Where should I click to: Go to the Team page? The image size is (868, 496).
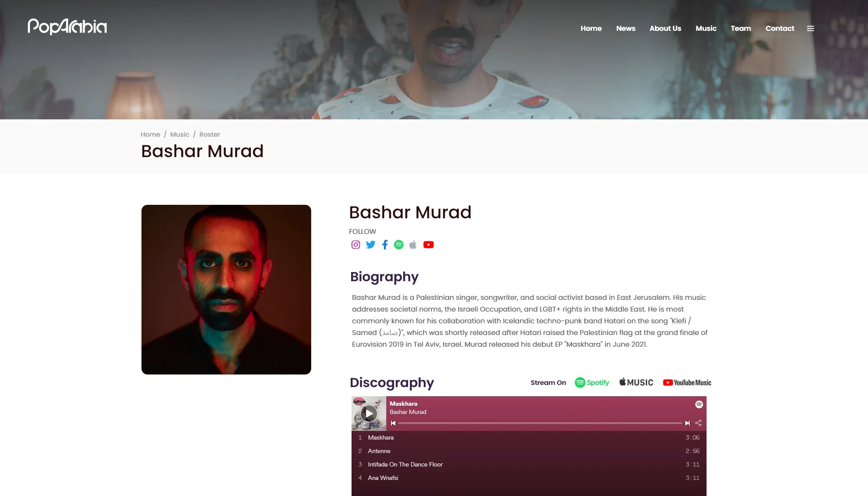coord(740,29)
